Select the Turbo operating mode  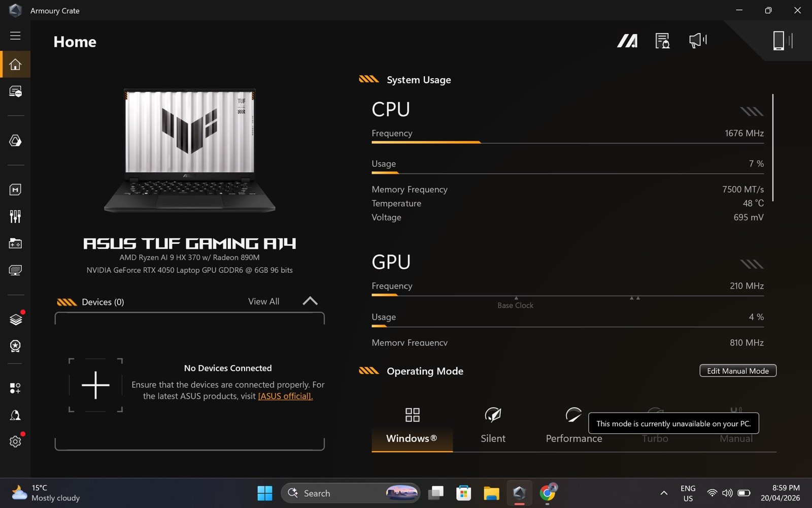click(x=655, y=438)
